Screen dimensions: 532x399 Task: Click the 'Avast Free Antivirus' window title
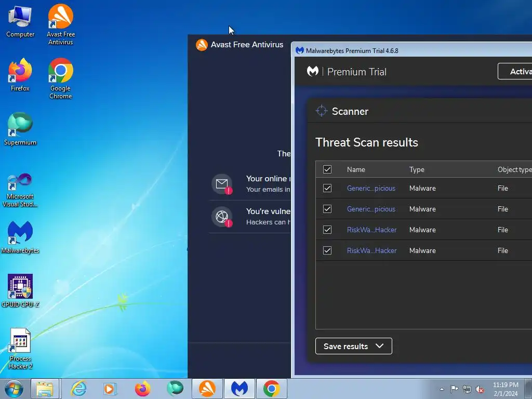pyautogui.click(x=247, y=45)
